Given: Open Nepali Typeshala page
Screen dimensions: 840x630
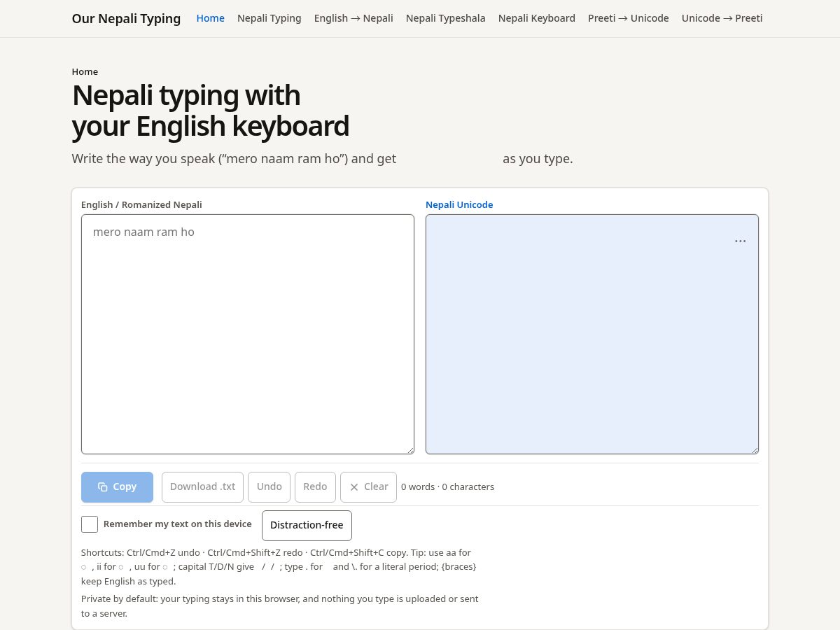Looking at the screenshot, I should (x=446, y=18).
